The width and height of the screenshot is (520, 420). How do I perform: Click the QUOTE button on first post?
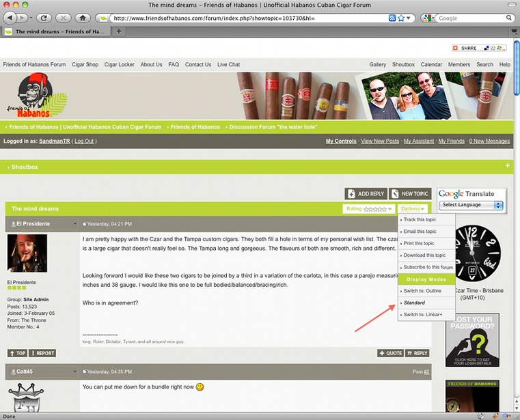point(390,353)
